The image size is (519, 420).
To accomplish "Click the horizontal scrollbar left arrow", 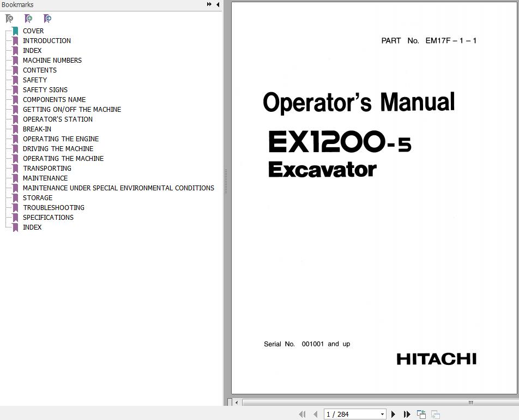I will click(237, 403).
